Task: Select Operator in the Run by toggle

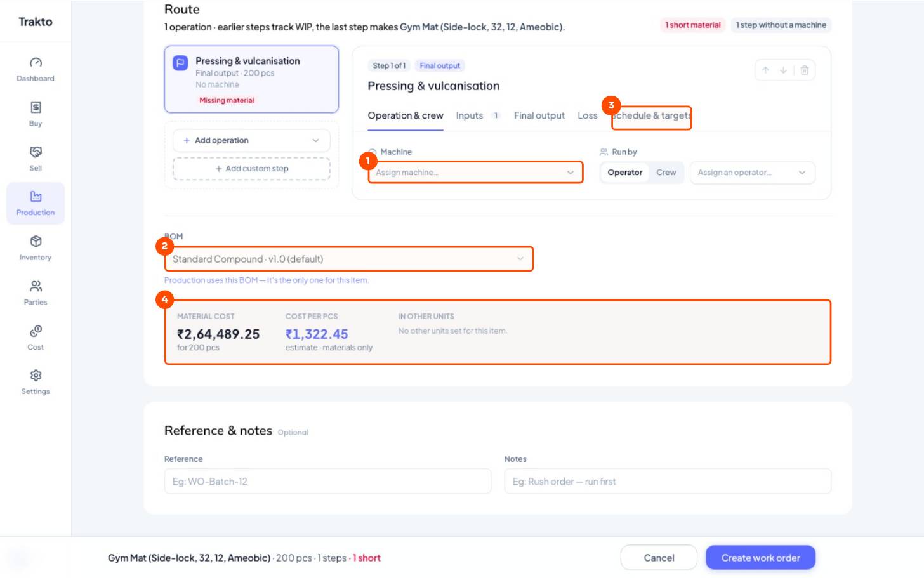Action: 624,173
